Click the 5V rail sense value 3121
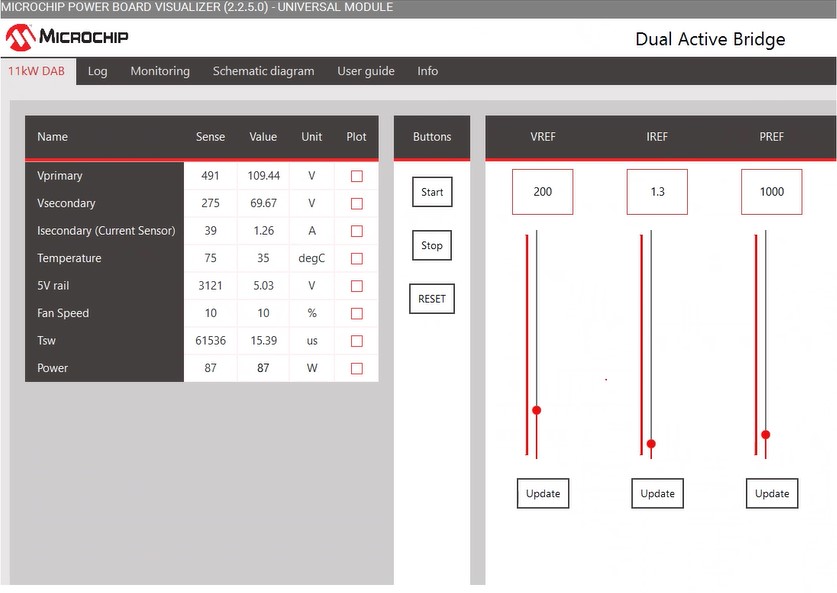The height and width of the screenshot is (593, 837). click(x=210, y=286)
